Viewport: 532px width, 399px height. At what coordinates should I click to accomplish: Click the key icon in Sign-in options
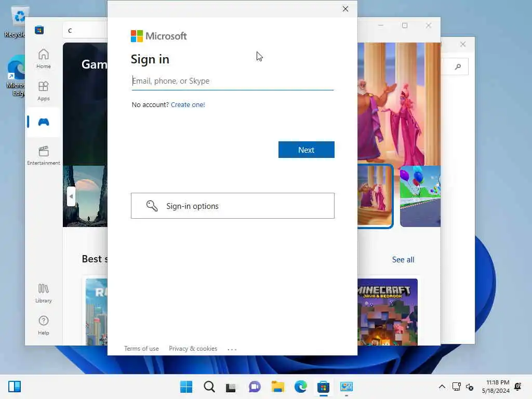(152, 206)
